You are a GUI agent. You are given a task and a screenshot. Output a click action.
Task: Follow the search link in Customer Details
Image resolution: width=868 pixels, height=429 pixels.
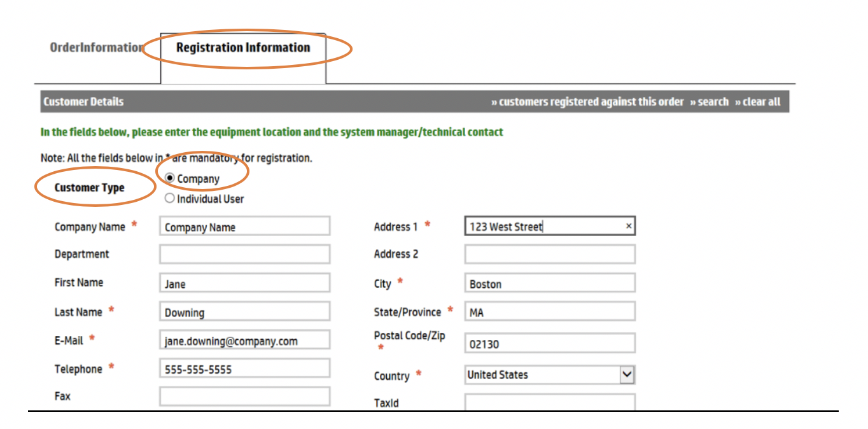tap(710, 102)
